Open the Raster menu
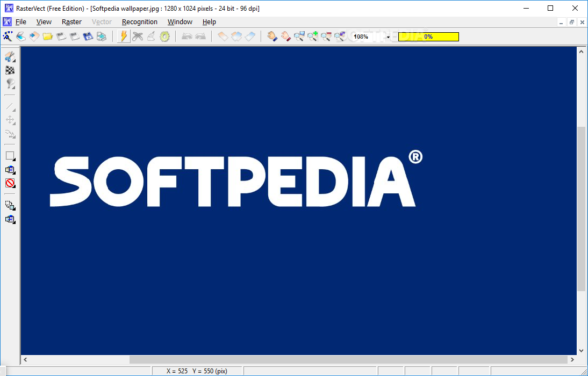Screen dimensions: 588x376 click(x=71, y=21)
